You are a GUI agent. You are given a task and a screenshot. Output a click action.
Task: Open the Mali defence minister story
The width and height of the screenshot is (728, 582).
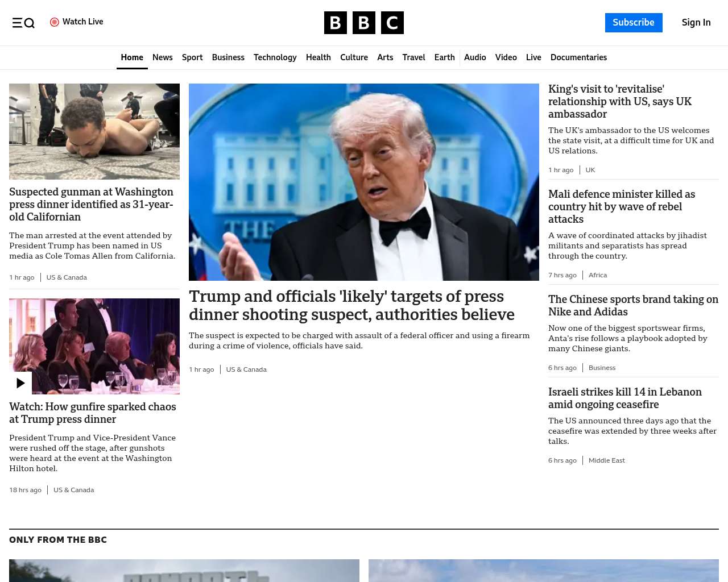(x=622, y=207)
